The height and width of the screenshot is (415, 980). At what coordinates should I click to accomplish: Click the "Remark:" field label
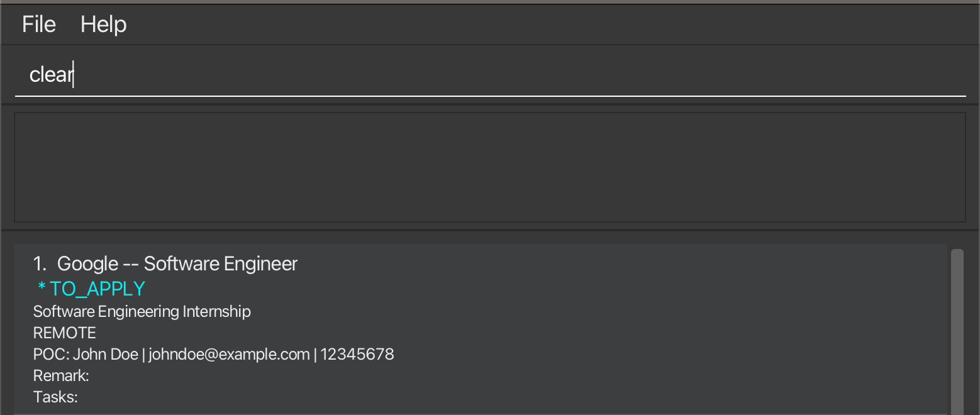point(61,376)
